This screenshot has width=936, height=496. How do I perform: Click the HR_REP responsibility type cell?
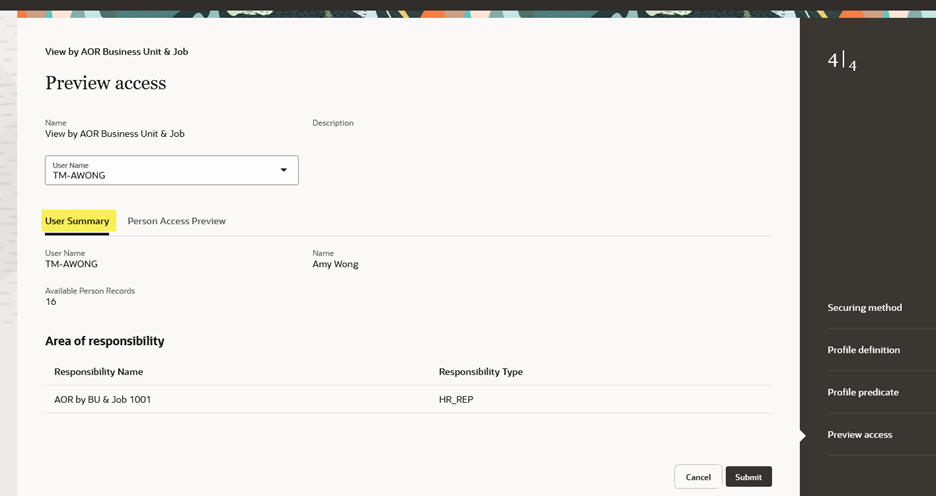click(x=456, y=399)
